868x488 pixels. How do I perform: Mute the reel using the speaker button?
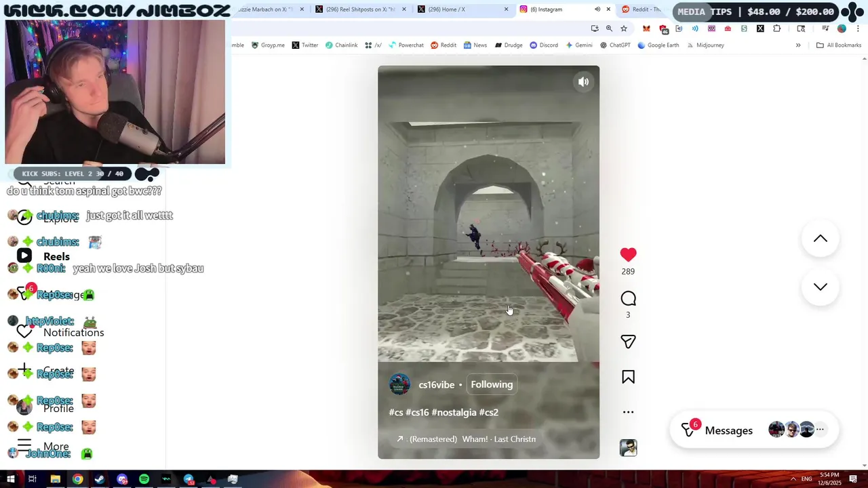[583, 82]
